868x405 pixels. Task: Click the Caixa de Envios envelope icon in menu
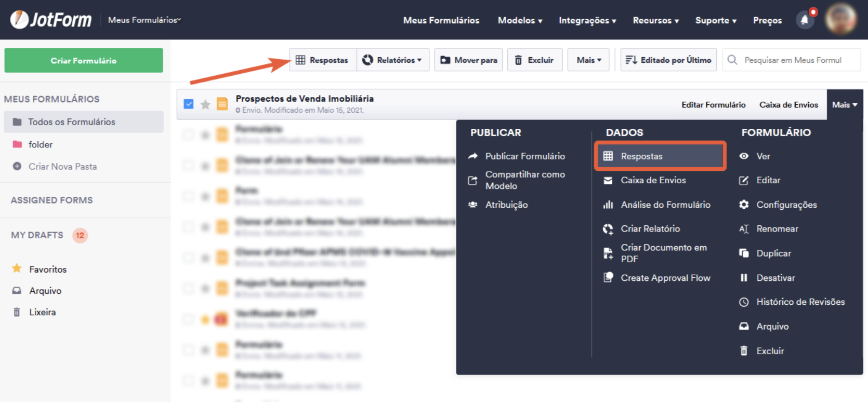[x=608, y=180]
